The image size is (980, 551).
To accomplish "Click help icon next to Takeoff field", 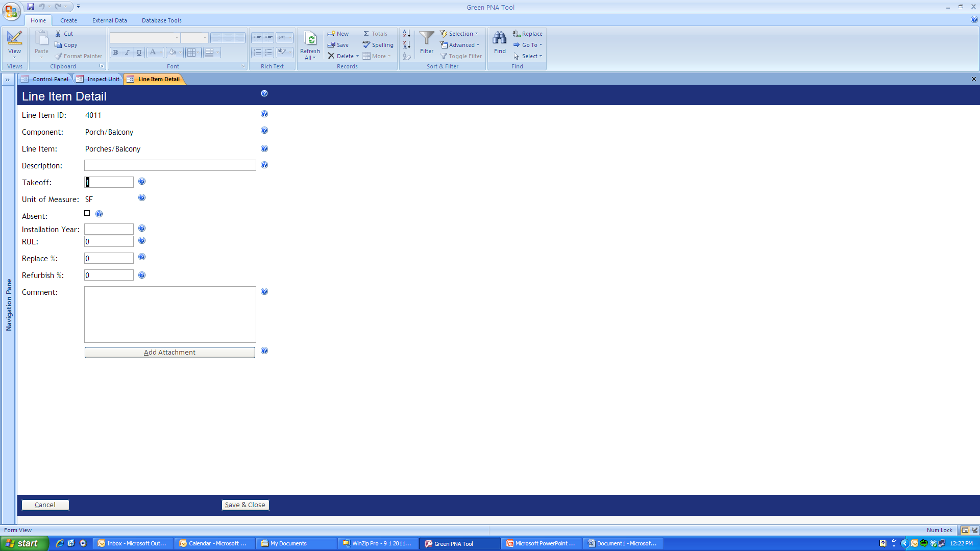I will [142, 182].
